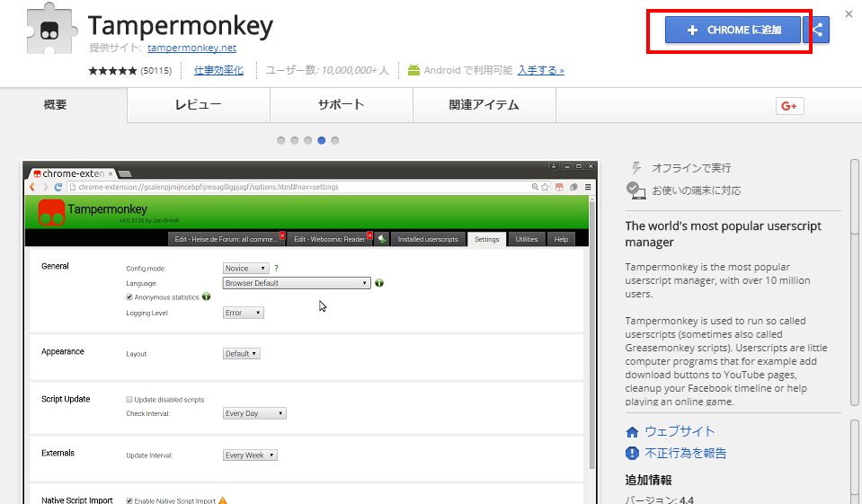
Task: Select the first screenshot carousel dot
Action: pos(281,140)
